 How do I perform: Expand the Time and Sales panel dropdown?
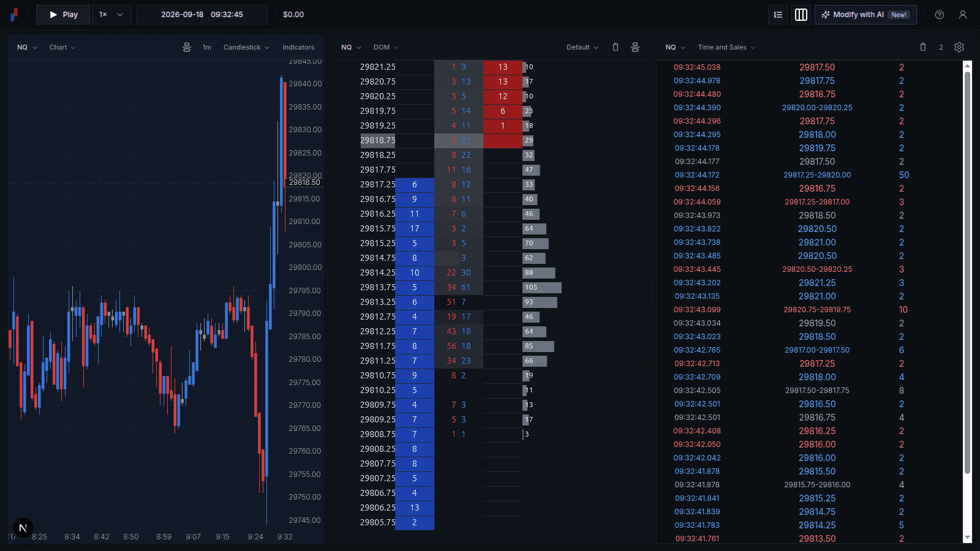tap(726, 47)
